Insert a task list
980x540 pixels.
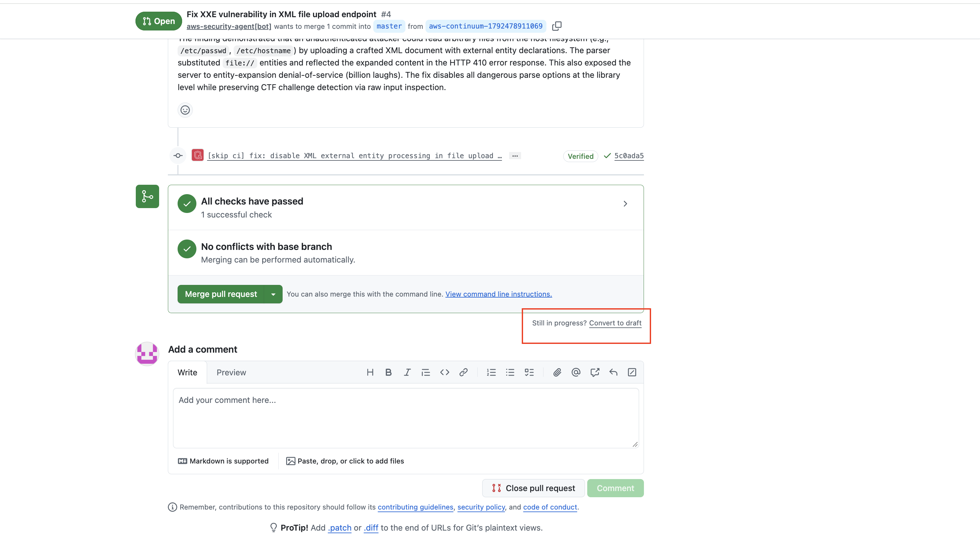[x=529, y=372]
